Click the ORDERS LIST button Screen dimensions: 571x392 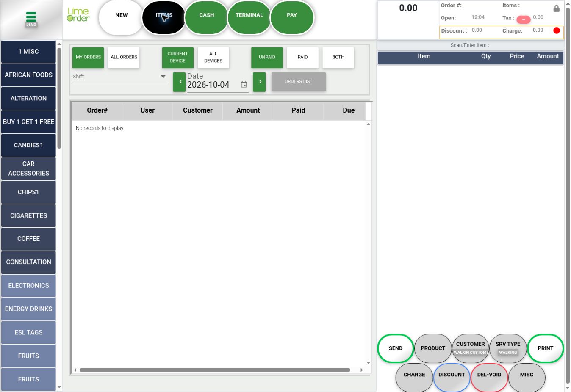pos(299,82)
